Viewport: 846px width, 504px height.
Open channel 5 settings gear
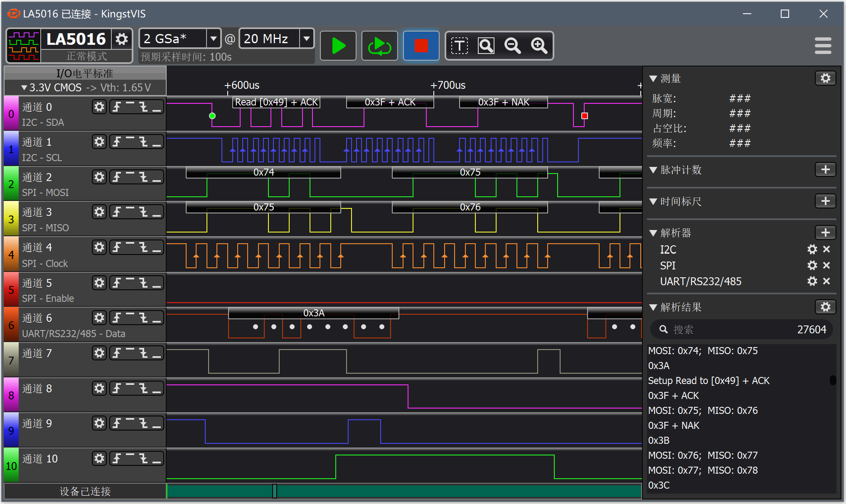pyautogui.click(x=99, y=283)
